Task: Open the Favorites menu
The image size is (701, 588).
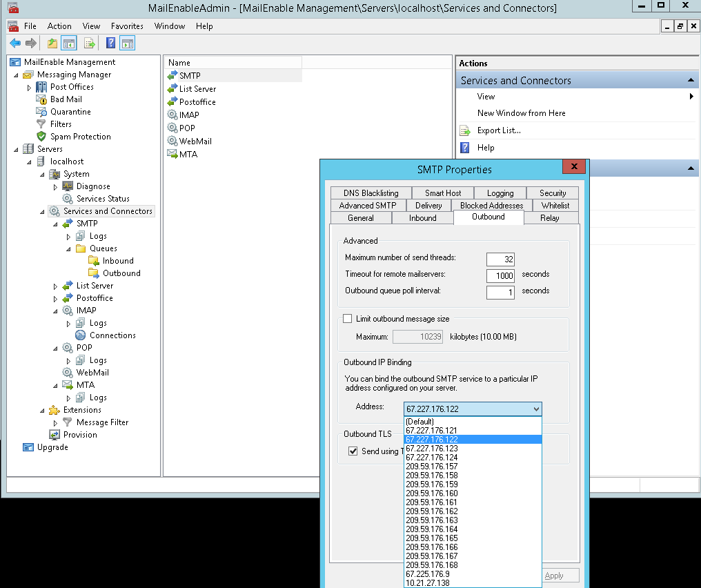Action: click(x=127, y=26)
